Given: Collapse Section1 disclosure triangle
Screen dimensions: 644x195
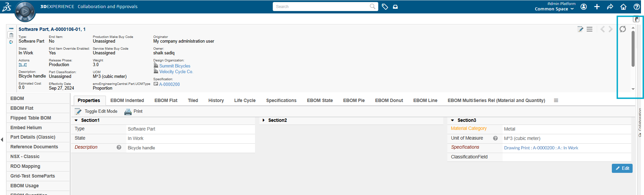Looking at the screenshot, I should point(76,120).
